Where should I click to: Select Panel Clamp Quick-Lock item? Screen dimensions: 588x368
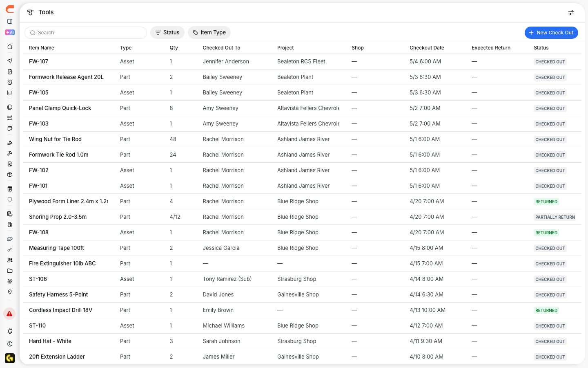click(x=60, y=108)
